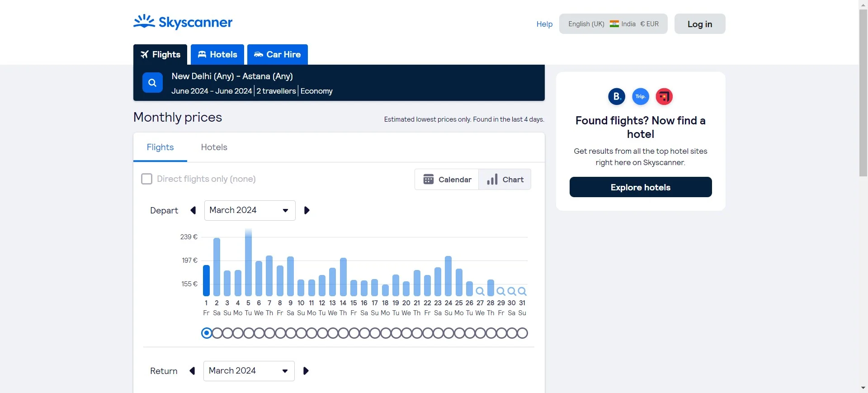Image resolution: width=868 pixels, height=393 pixels.
Task: Click the Explore hotels button
Action: (640, 187)
